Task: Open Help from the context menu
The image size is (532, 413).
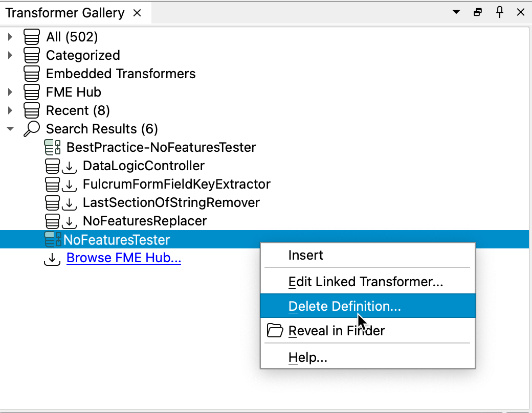Action: coord(367,357)
